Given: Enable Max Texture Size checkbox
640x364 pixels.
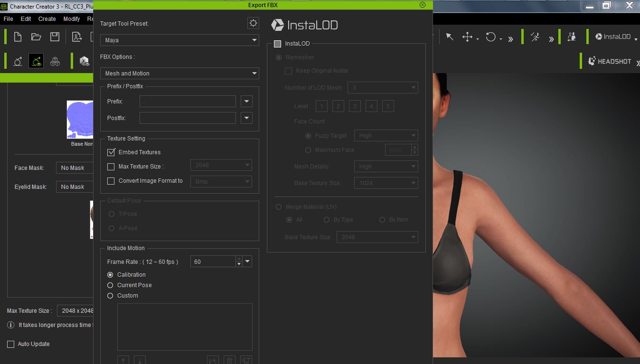Looking at the screenshot, I should point(111,167).
